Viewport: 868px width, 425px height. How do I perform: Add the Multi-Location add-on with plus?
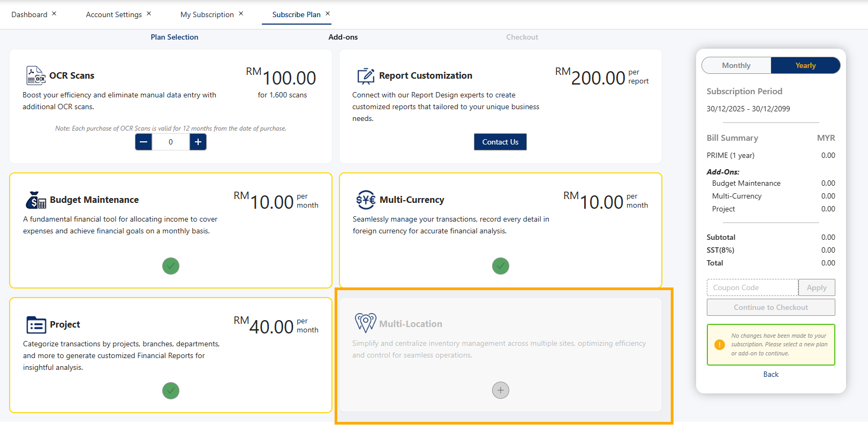pyautogui.click(x=501, y=390)
